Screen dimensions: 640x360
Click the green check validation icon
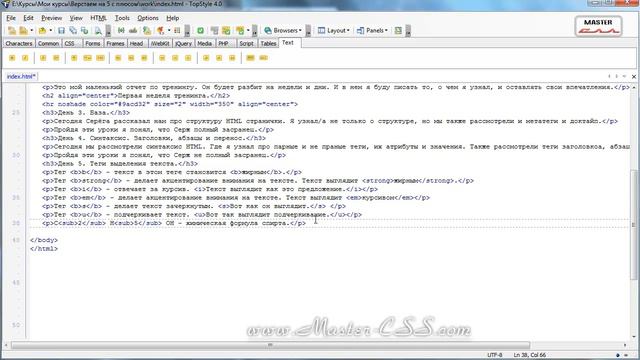(x=200, y=31)
